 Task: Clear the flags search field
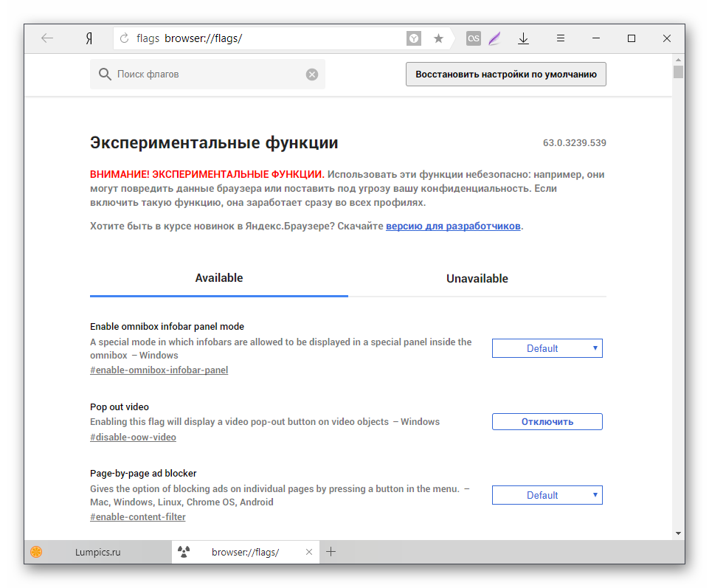[x=312, y=75]
